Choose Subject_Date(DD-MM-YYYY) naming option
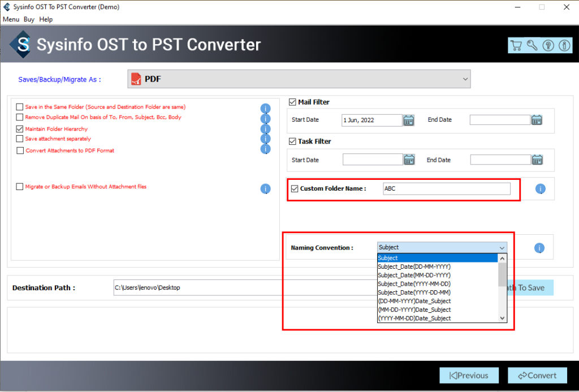This screenshot has height=392, width=579. coord(438,266)
